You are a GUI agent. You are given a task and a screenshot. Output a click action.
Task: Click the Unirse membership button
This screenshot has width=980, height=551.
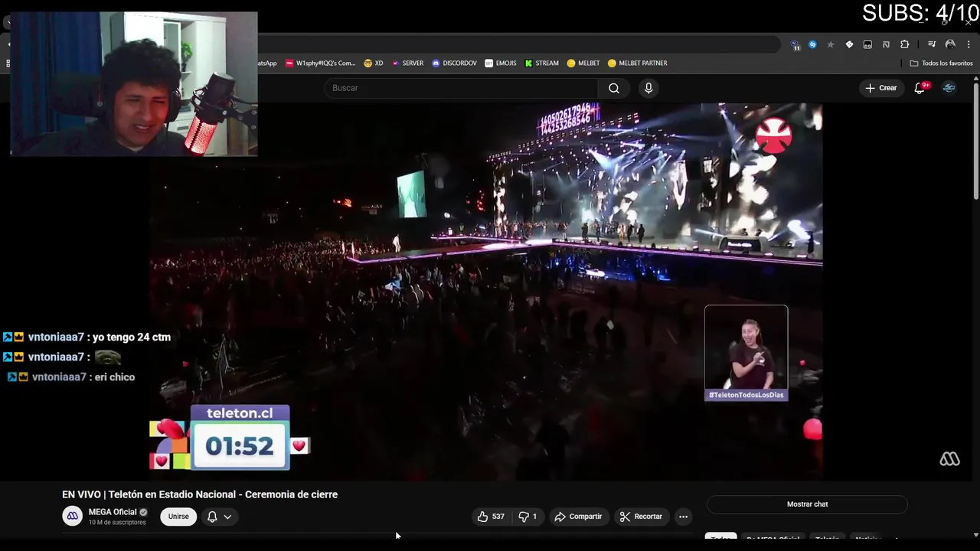[x=178, y=517]
